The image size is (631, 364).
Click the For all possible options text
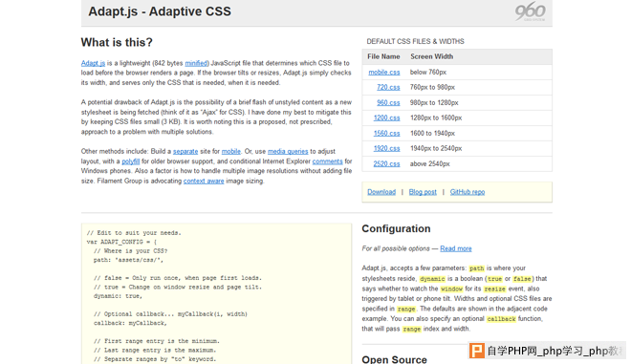pos(396,248)
